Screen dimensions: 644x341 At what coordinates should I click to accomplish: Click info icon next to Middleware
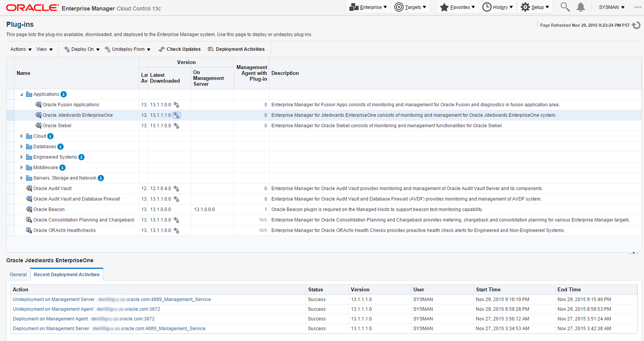[62, 168]
